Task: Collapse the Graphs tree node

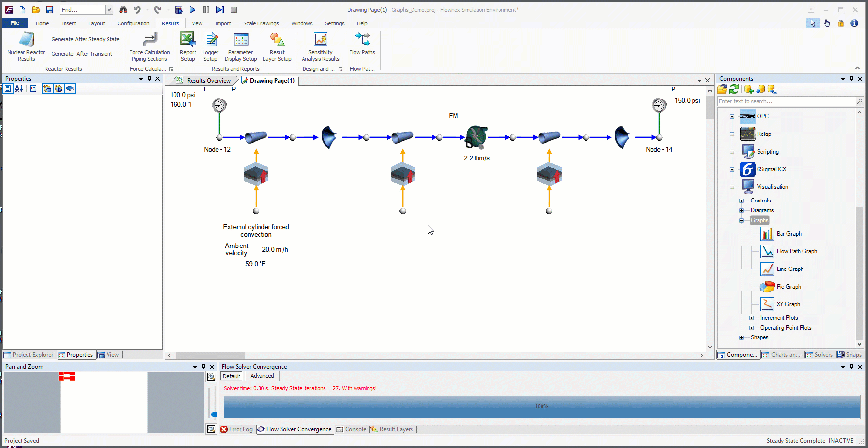Action: point(741,220)
